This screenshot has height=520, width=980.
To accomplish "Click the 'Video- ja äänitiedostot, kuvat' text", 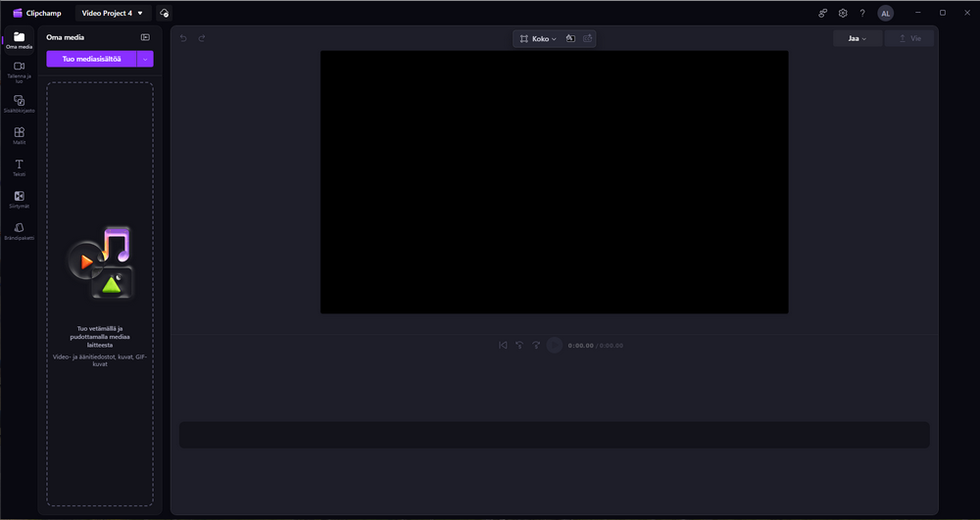I will (x=100, y=360).
